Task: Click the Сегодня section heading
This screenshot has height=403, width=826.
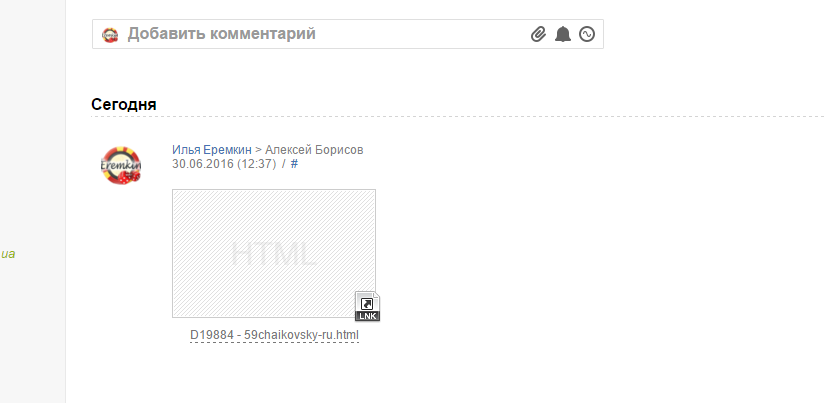Action: point(124,104)
